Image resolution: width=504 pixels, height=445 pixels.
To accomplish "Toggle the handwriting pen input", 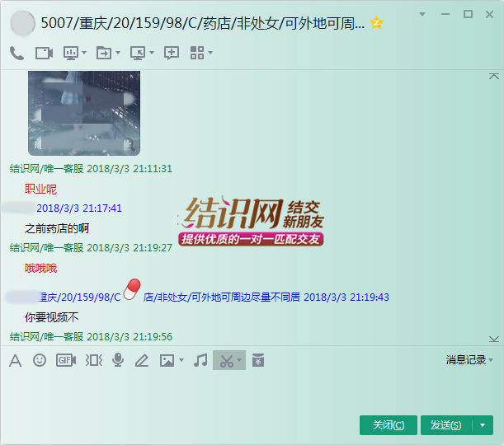I will pyautogui.click(x=141, y=360).
